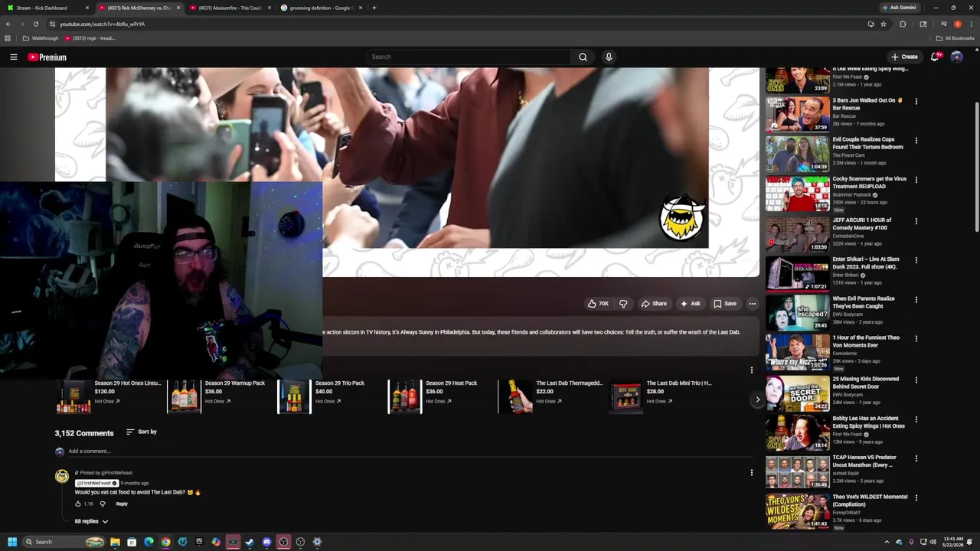The image size is (980, 551).
Task: Click the YouTube search field
Action: [x=468, y=57]
